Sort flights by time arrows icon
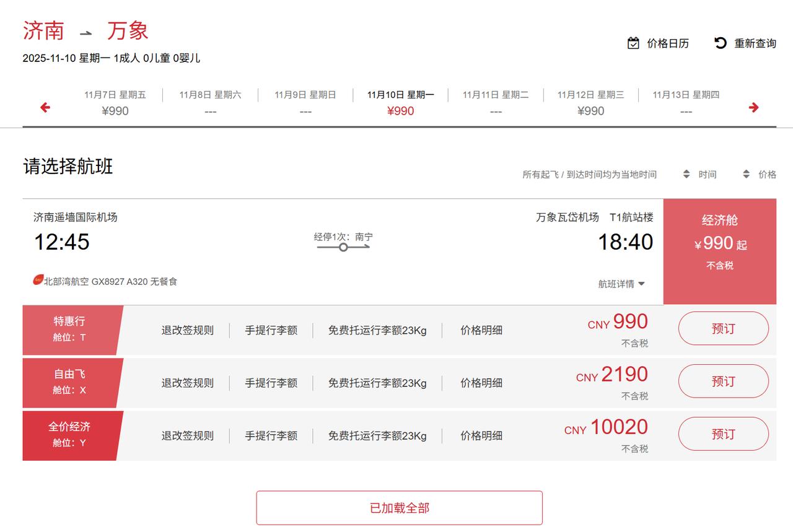 tap(686, 175)
